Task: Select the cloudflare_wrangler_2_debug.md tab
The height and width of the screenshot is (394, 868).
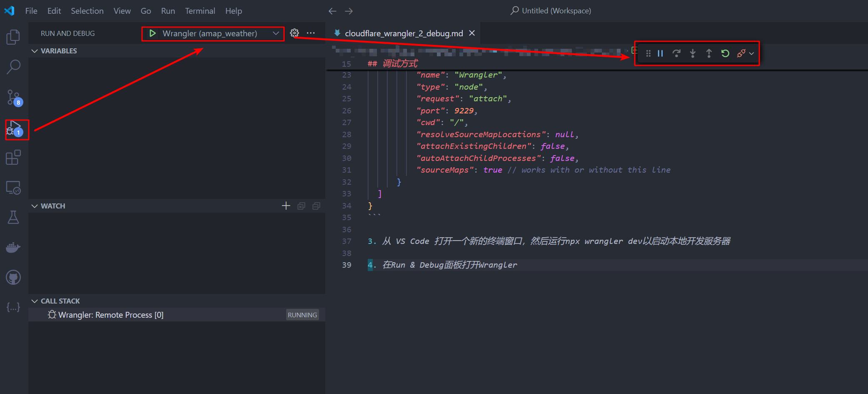Action: [403, 33]
